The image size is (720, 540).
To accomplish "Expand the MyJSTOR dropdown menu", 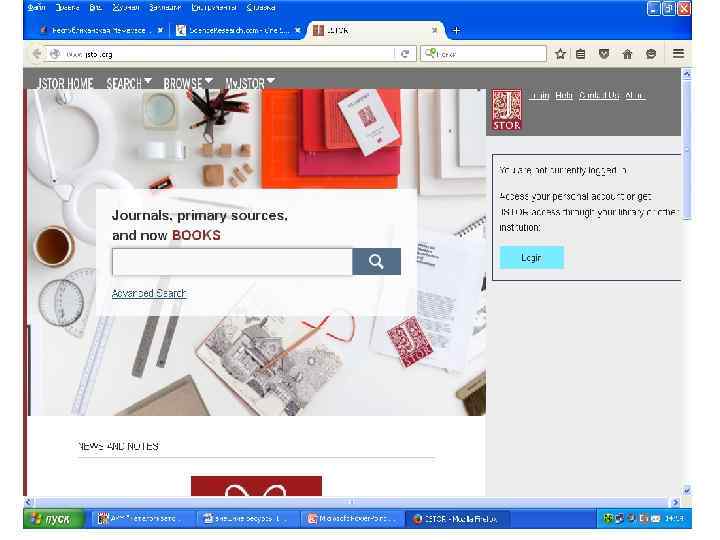I will pyautogui.click(x=250, y=83).
